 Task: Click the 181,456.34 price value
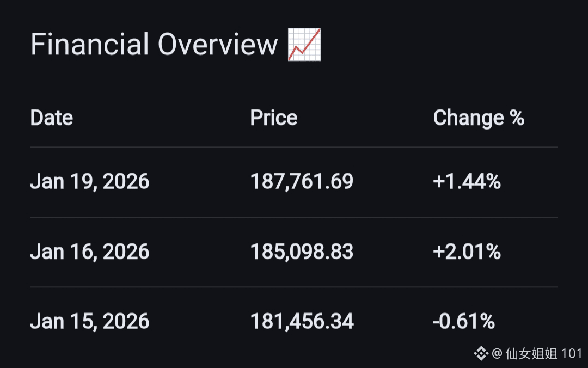[302, 321]
